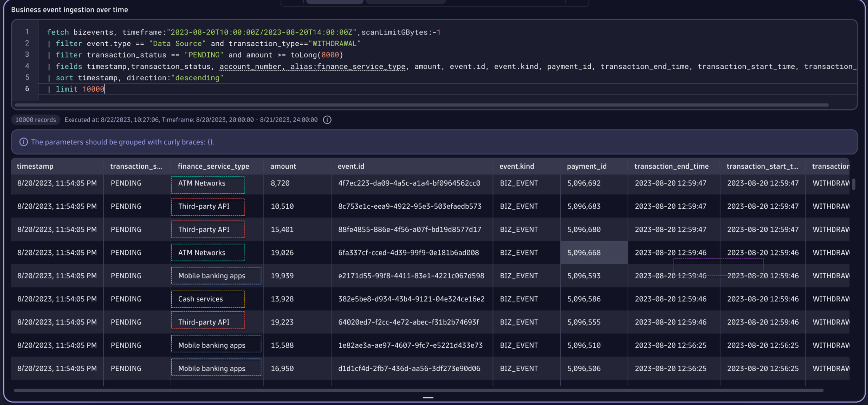Viewport: 868px width, 406px height.
Task: Select the Cash services badge
Action: click(x=208, y=299)
